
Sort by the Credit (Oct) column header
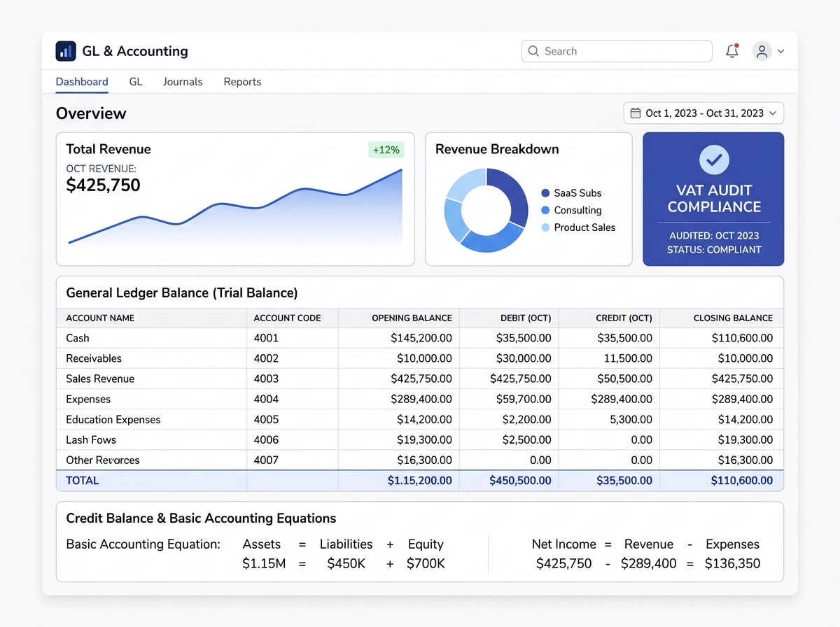pyautogui.click(x=624, y=318)
